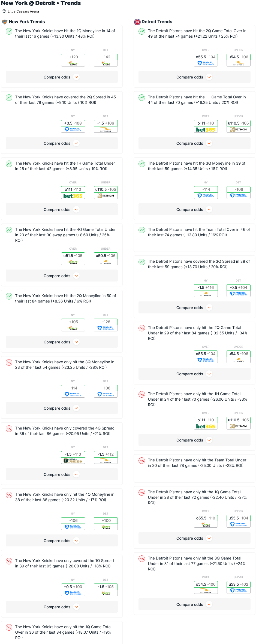Expand Compare odds under Pistons 3Q Game Total Under
256x644 pixels.
(x=194, y=604)
